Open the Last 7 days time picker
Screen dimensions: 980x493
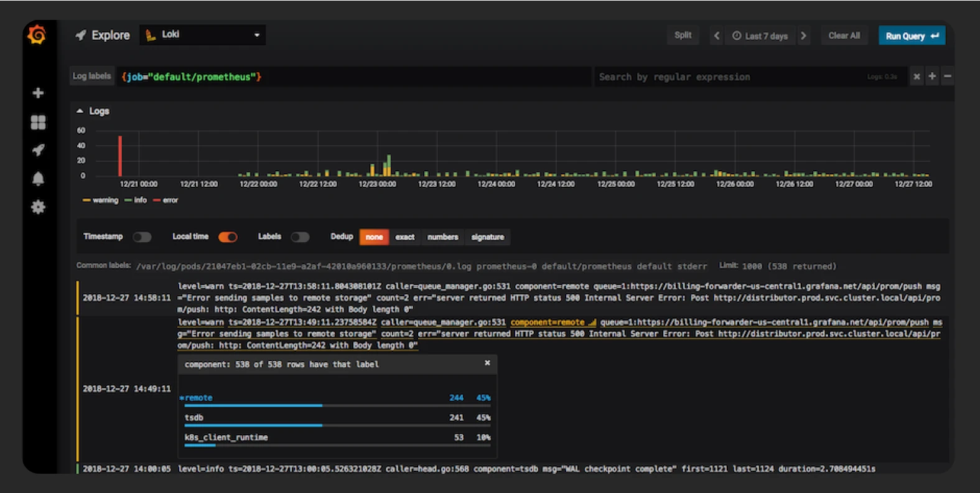pyautogui.click(x=760, y=36)
